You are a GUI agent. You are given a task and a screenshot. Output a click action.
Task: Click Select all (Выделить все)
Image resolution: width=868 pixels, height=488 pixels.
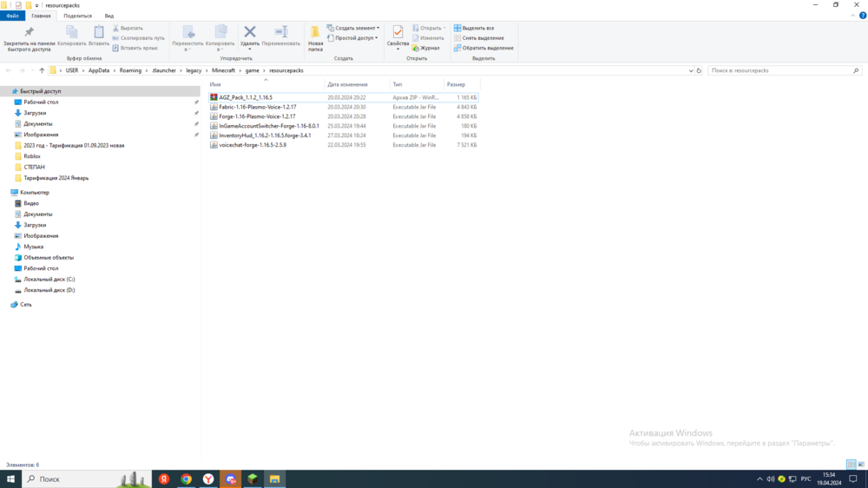click(x=474, y=28)
